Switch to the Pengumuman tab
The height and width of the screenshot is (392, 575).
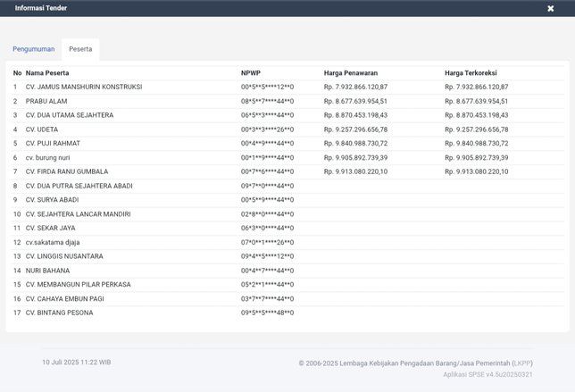click(33, 49)
